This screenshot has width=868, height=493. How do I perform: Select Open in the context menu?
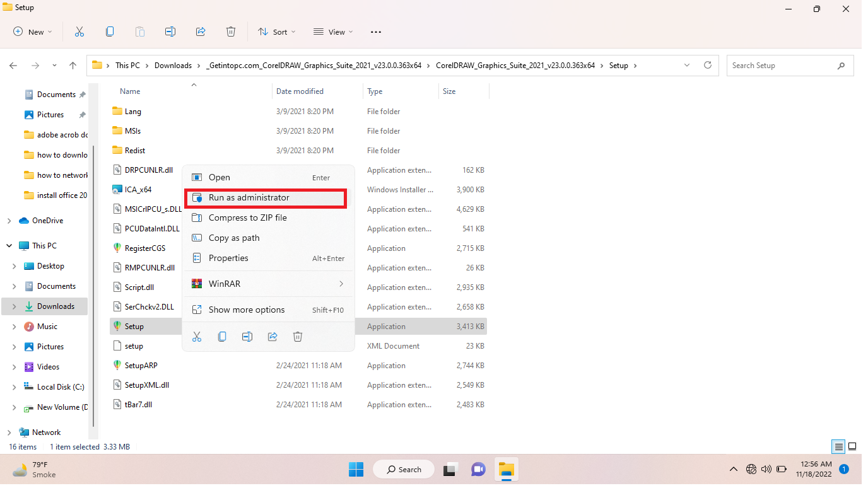click(268, 177)
